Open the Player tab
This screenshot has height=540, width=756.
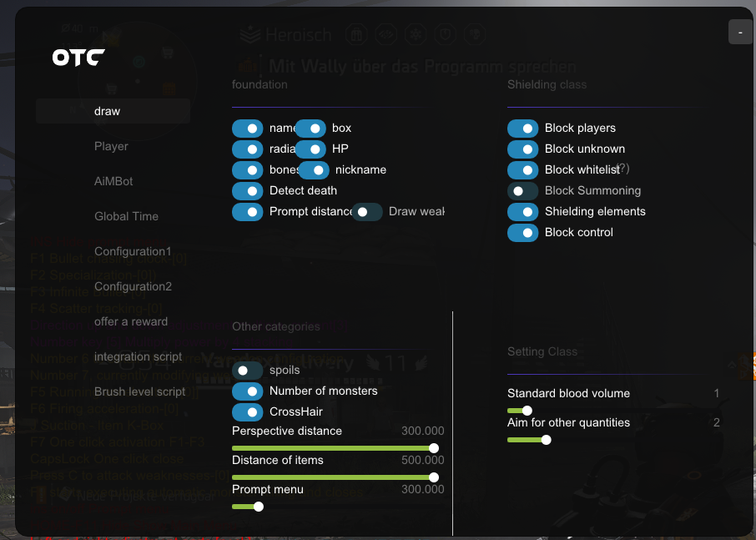(x=111, y=146)
